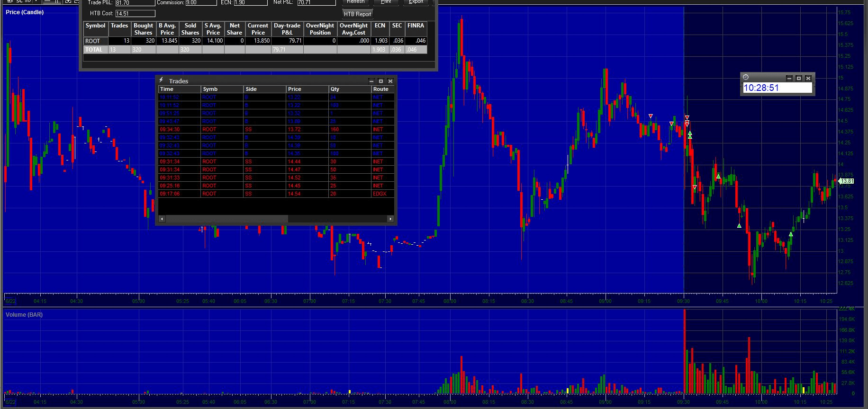Viewport: 868px width, 409px height.
Task: Minimize the clock window
Action: pyautogui.click(x=789, y=78)
